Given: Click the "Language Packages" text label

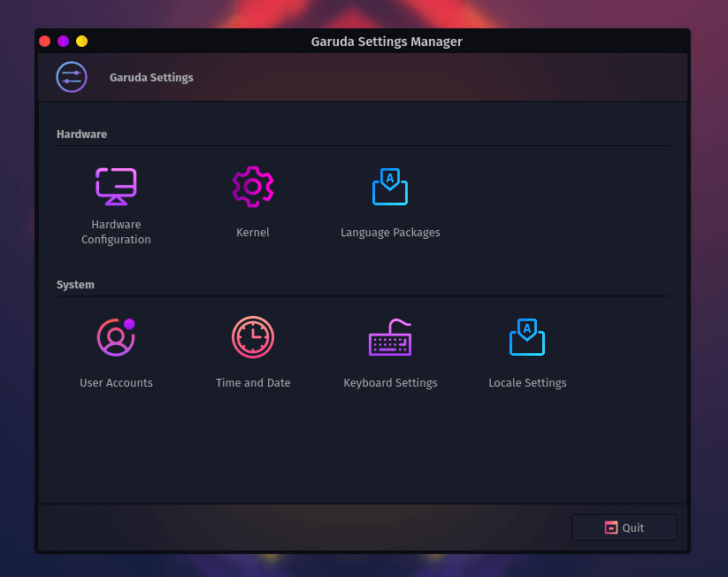Looking at the screenshot, I should pos(390,233).
